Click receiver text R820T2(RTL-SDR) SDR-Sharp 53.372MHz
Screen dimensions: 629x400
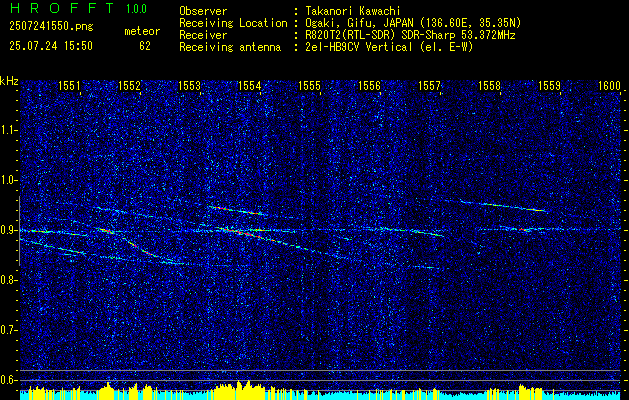tap(410, 35)
